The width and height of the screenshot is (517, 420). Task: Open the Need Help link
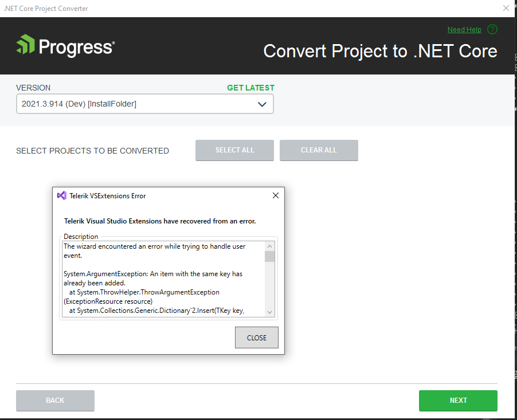[464, 30]
